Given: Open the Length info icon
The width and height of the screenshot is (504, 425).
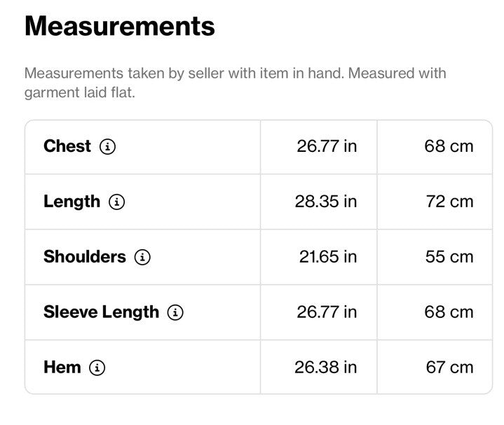Looking at the screenshot, I should [x=116, y=202].
